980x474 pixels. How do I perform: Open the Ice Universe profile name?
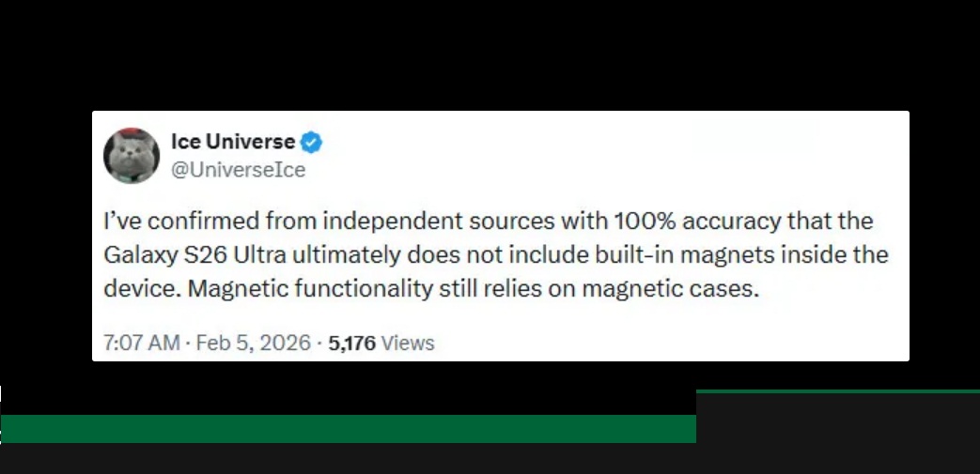pyautogui.click(x=233, y=143)
